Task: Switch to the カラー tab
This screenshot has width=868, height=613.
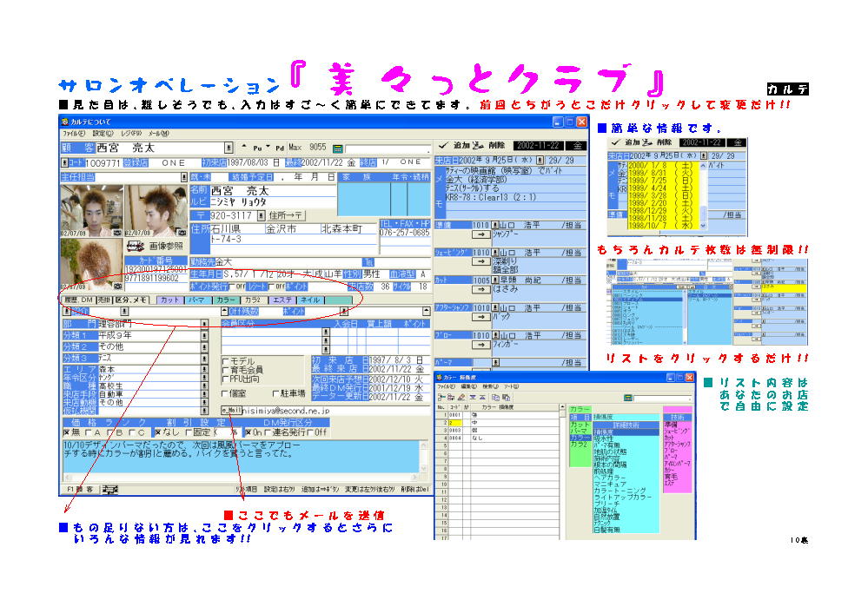Action: (226, 300)
